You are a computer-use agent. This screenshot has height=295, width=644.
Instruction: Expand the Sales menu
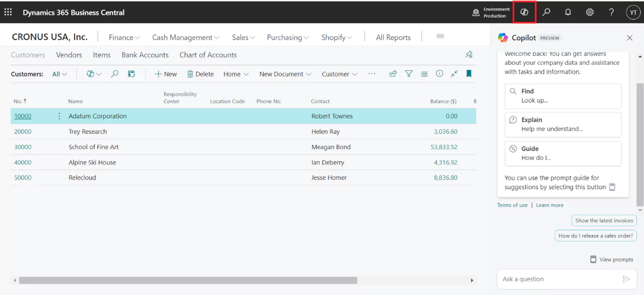(x=243, y=37)
